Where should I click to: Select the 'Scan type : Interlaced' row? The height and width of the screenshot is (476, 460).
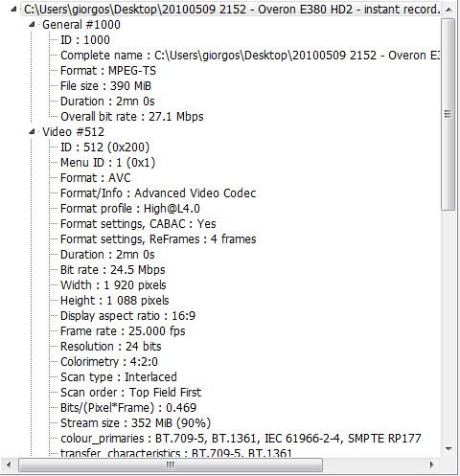pyautogui.click(x=119, y=377)
